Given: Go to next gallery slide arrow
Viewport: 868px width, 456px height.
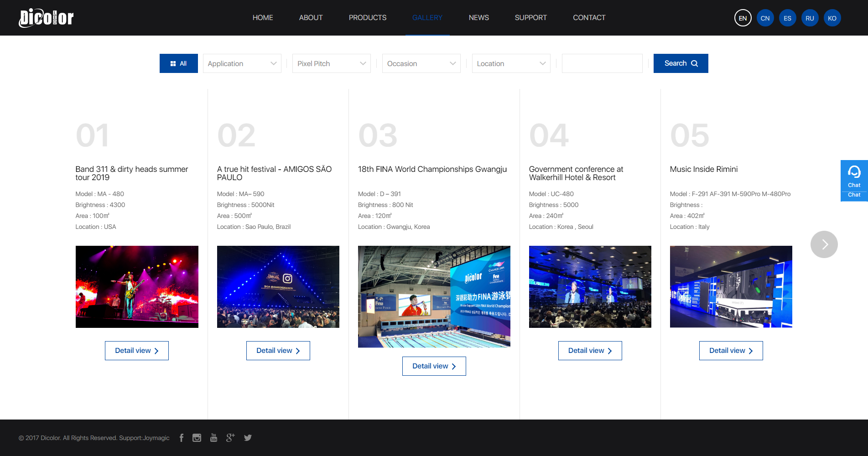Looking at the screenshot, I should [824, 244].
